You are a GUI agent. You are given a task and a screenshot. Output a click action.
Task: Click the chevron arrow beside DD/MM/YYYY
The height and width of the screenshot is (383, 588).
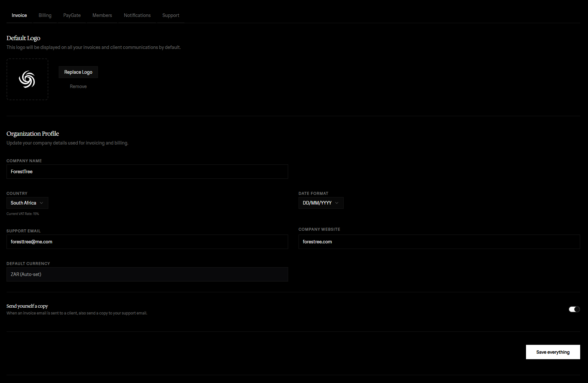tap(337, 203)
